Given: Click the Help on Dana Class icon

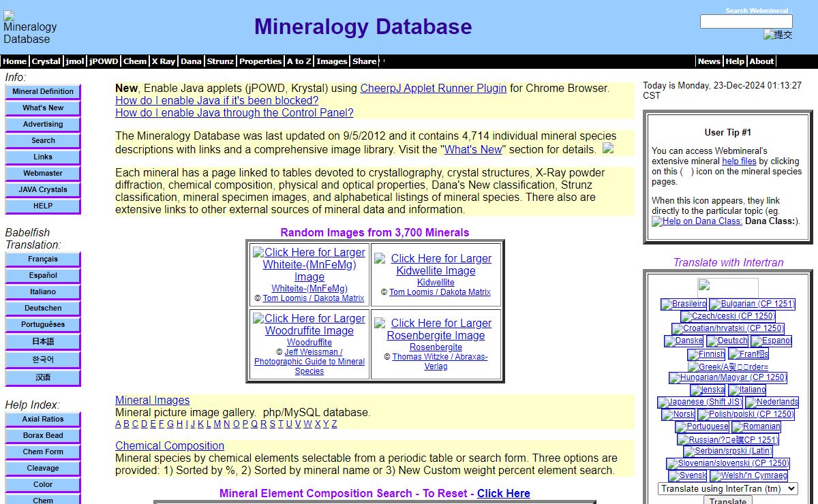Looking at the screenshot, I should (x=697, y=221).
